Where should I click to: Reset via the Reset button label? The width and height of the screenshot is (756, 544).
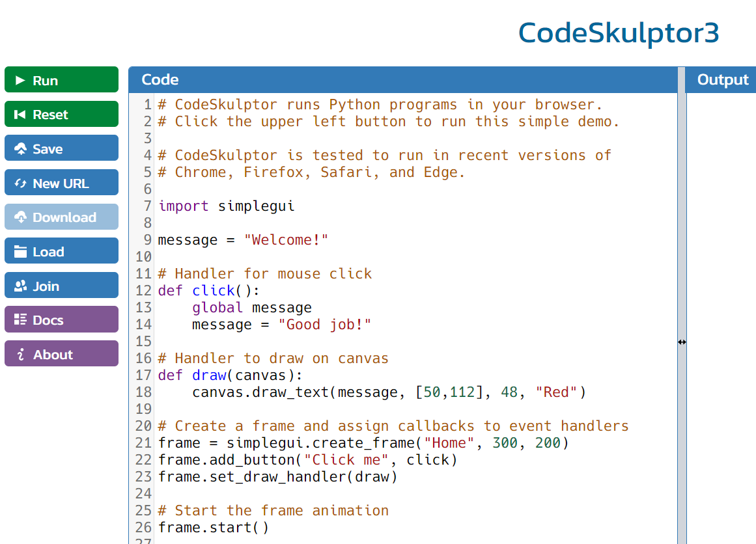coord(50,115)
